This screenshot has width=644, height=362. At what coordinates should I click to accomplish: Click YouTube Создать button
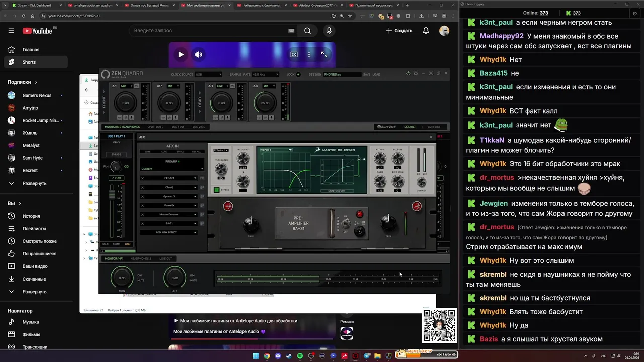tap(399, 31)
